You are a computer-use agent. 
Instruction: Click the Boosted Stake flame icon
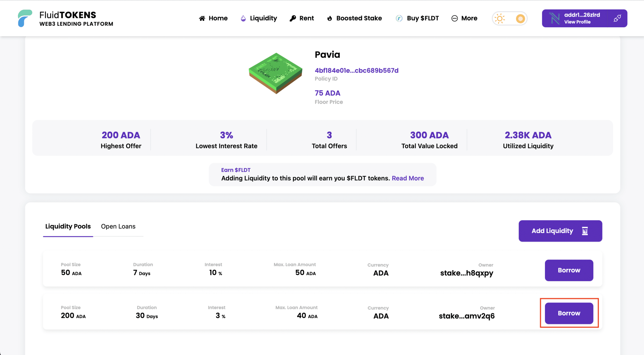[330, 18]
